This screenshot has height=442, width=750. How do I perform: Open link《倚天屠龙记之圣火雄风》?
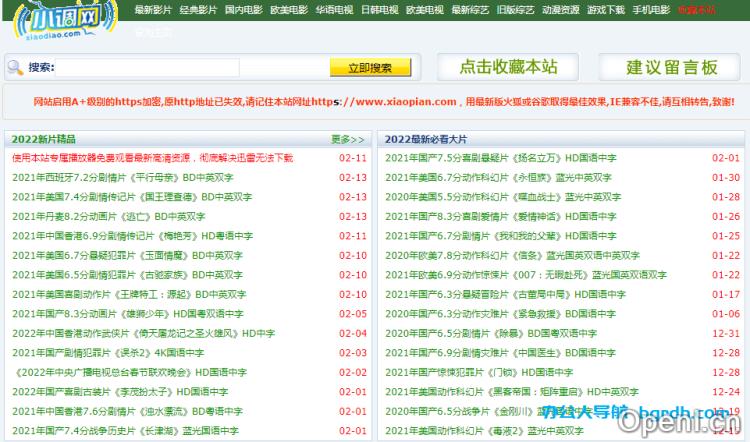coord(143,333)
